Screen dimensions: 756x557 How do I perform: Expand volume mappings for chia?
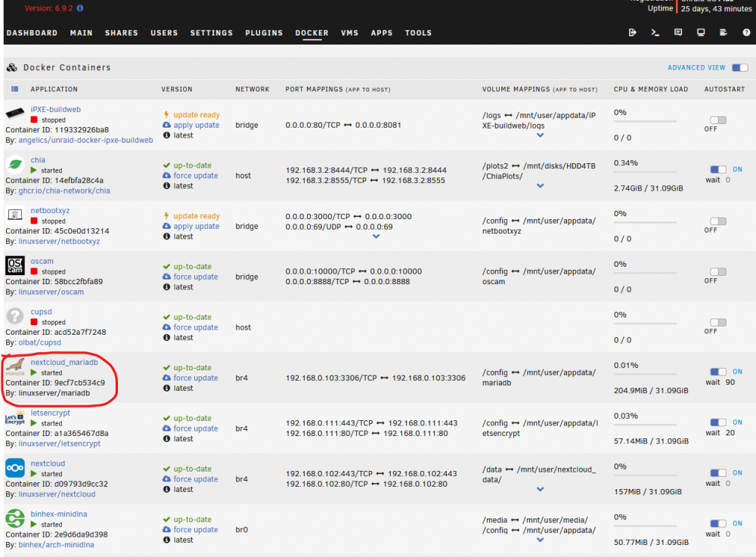[540, 185]
